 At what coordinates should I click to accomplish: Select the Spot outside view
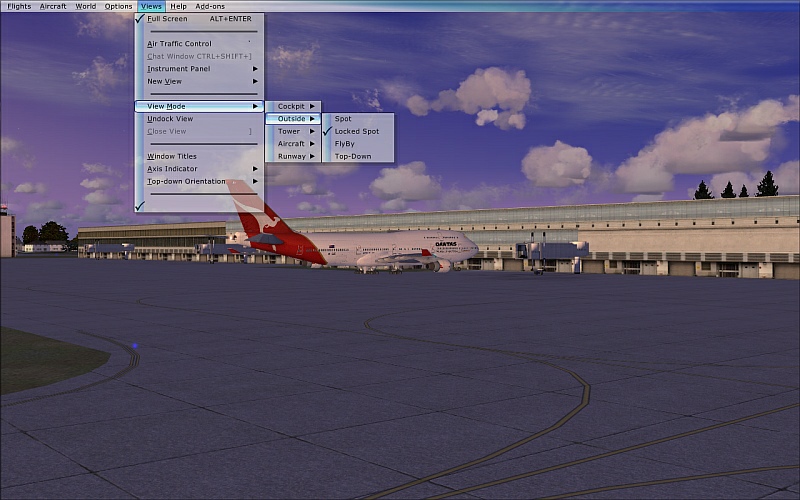coord(358,118)
